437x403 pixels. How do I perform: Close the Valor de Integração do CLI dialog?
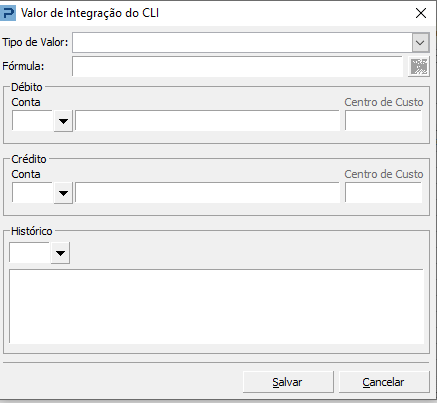[x=421, y=13]
